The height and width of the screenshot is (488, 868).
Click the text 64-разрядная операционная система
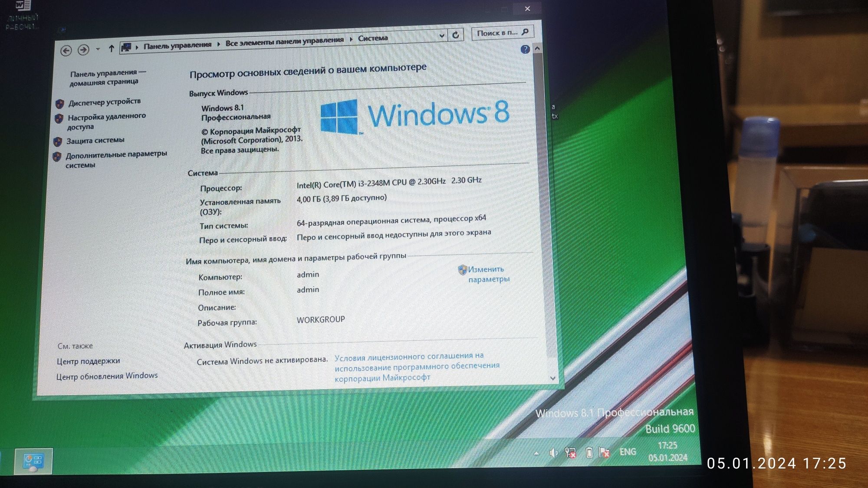391,220
